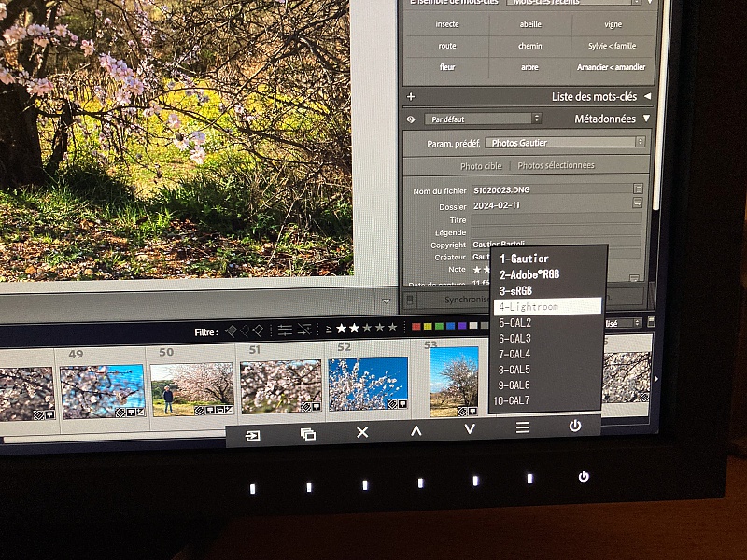Open the OSD hamburger menu icon

(523, 427)
